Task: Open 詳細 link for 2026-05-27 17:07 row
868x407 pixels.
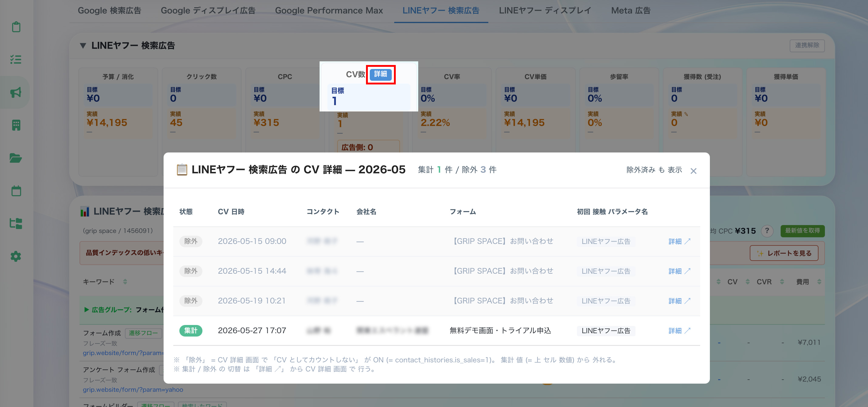Action: click(x=679, y=331)
